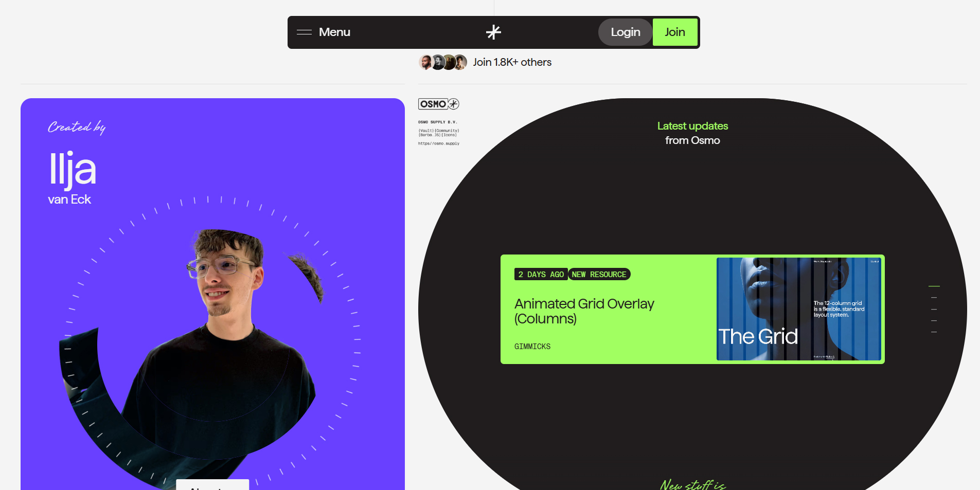Select the active green slider indicator
Image resolution: width=980 pixels, height=490 pixels.
tap(934, 286)
